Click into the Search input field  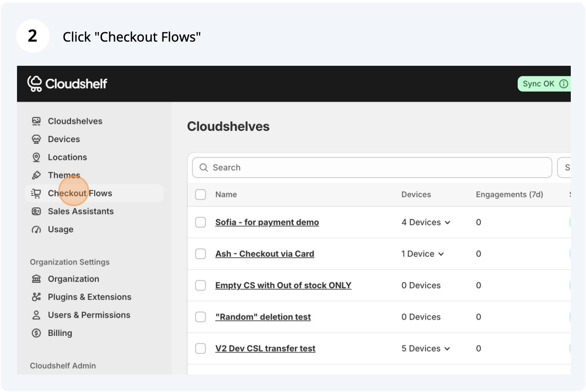tap(372, 167)
